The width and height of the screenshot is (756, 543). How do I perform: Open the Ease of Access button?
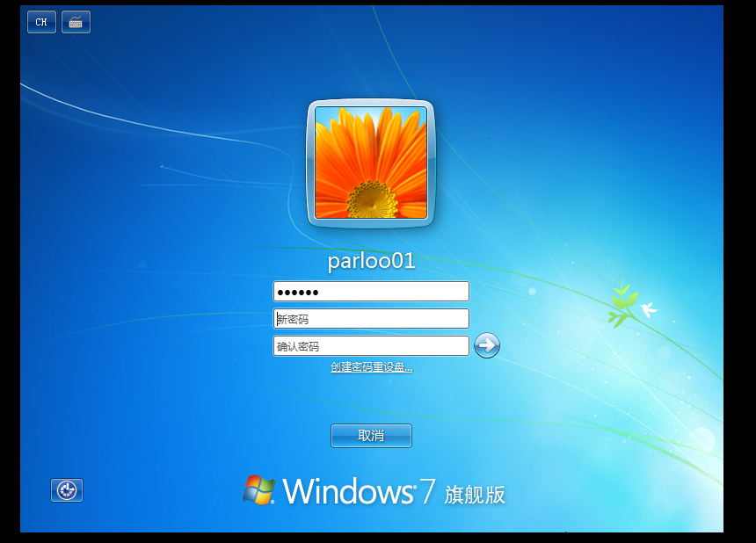point(67,490)
